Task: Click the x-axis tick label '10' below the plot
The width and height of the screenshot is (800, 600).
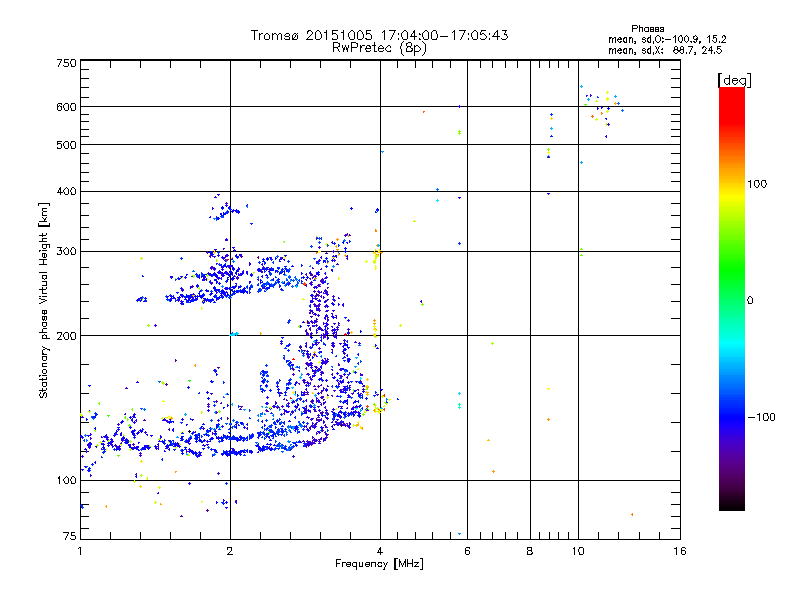Action: (x=578, y=551)
